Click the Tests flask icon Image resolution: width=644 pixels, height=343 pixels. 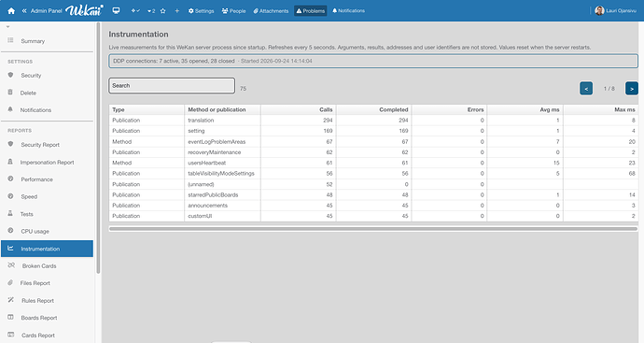point(10,213)
